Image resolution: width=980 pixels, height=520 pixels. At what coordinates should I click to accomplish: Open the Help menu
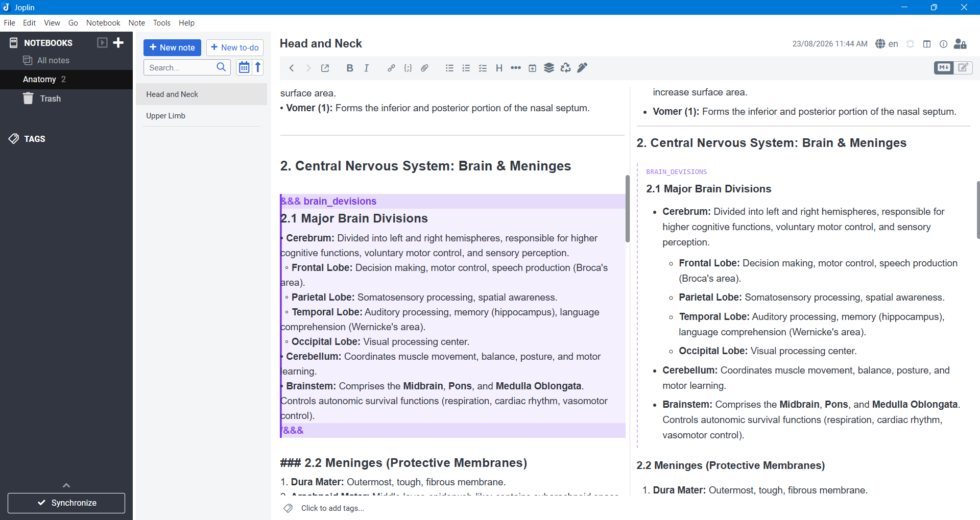point(186,23)
